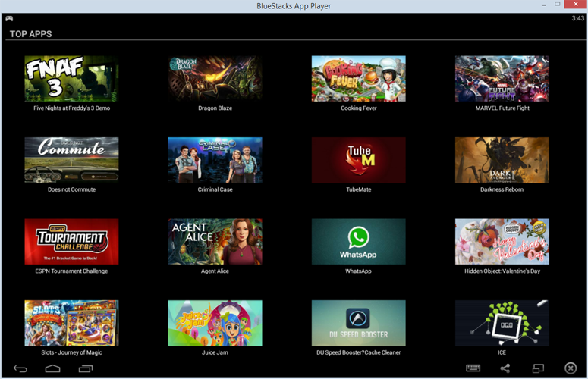
Task: Click the TOP APPS heading
Action: point(31,34)
